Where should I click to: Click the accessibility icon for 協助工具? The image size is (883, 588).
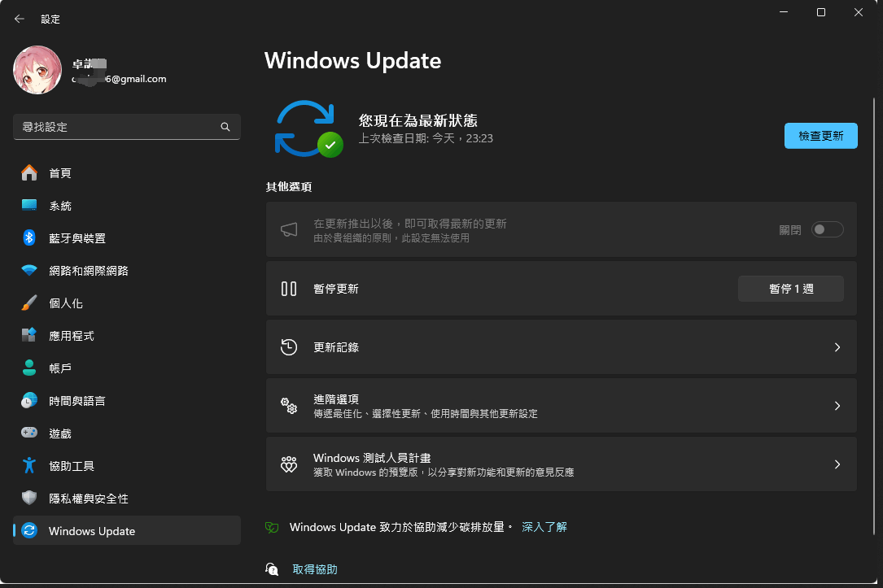click(x=29, y=465)
